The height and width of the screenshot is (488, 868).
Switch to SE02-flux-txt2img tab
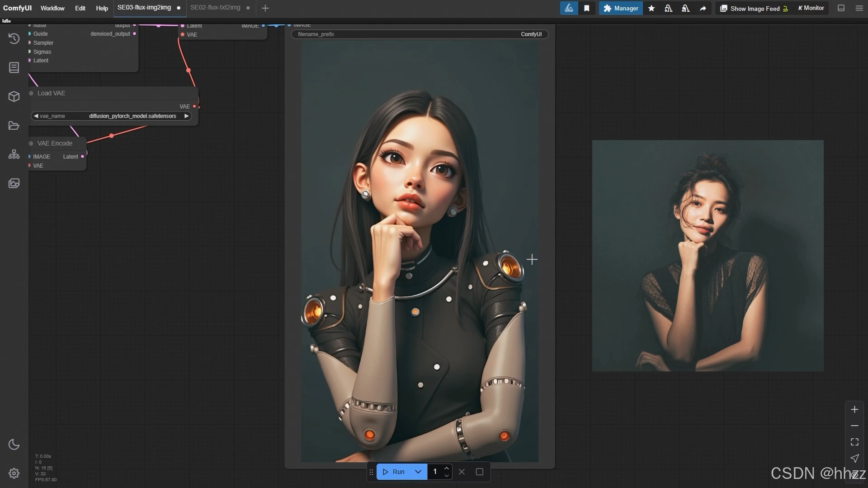tap(215, 8)
